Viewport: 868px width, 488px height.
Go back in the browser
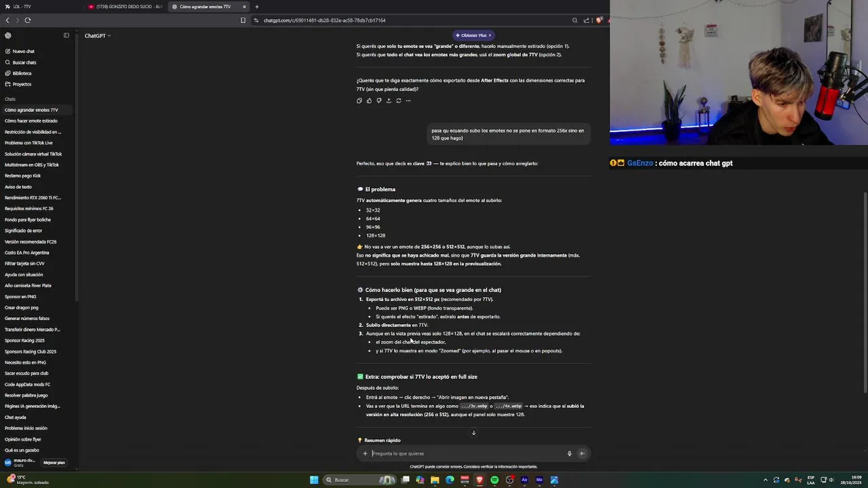7,20
